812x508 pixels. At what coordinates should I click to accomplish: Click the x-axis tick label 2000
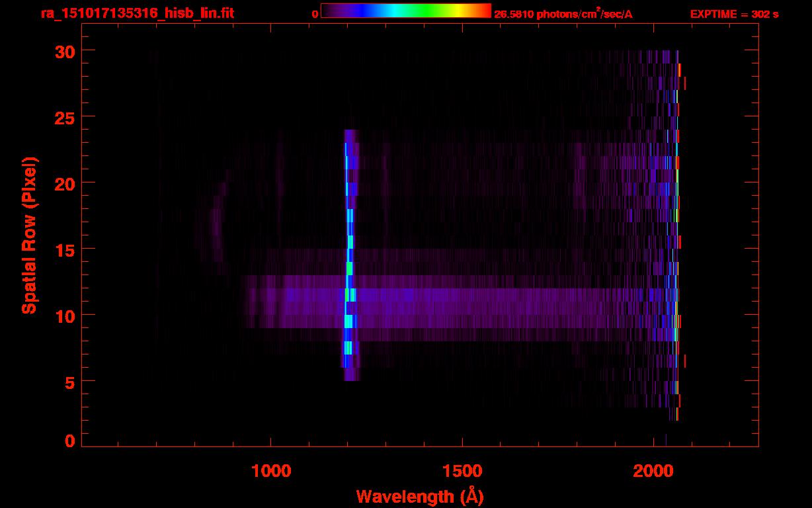point(653,470)
